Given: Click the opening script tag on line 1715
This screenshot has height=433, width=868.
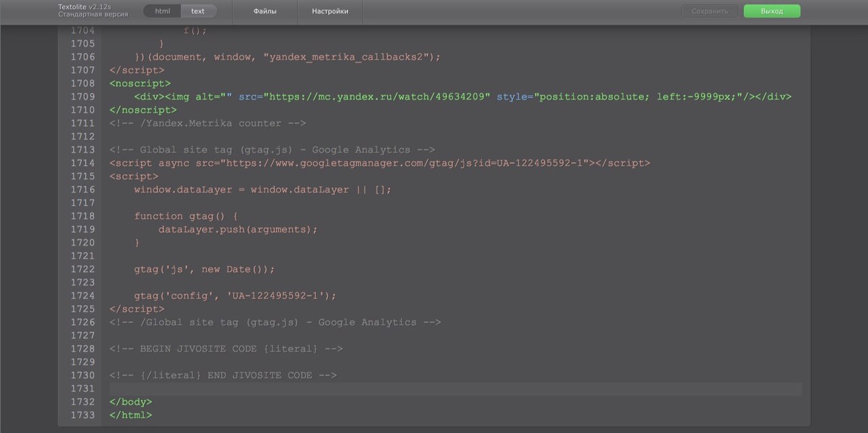Looking at the screenshot, I should 134,176.
